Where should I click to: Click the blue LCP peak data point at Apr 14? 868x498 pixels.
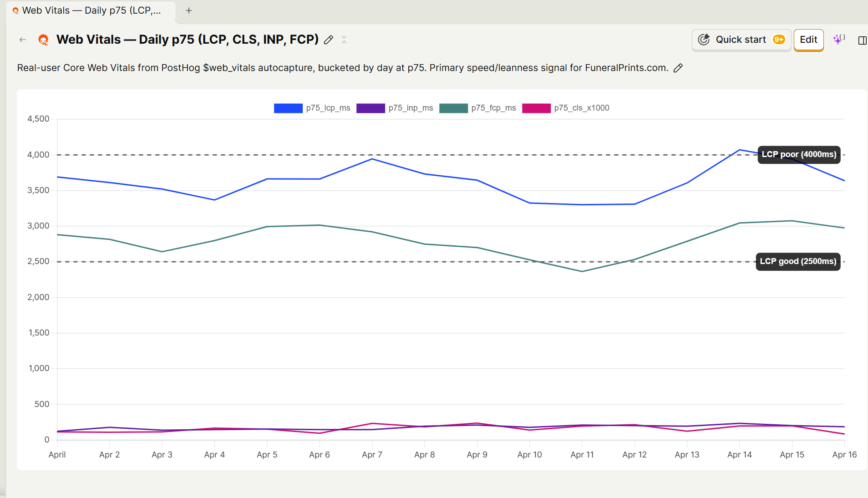coord(740,149)
